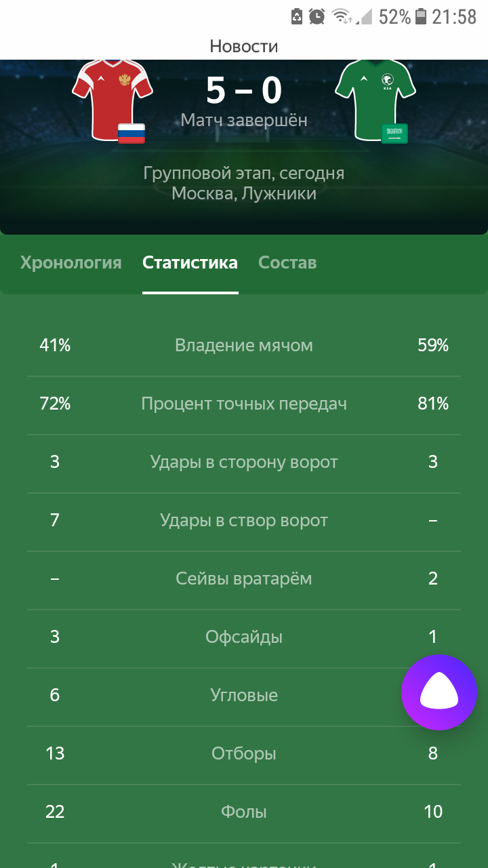Tap the Сейвы вратарём row
Viewport: 488px width, 868px height.
click(244, 580)
